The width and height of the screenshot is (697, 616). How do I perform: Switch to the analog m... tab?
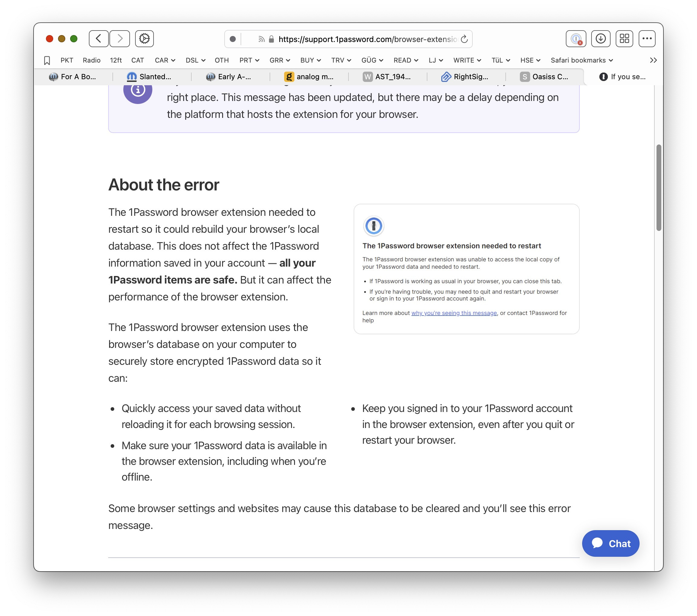pos(309,77)
